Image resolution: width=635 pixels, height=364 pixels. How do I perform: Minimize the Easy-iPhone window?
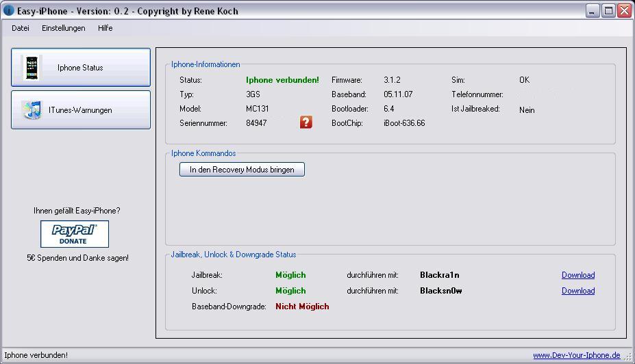click(593, 11)
